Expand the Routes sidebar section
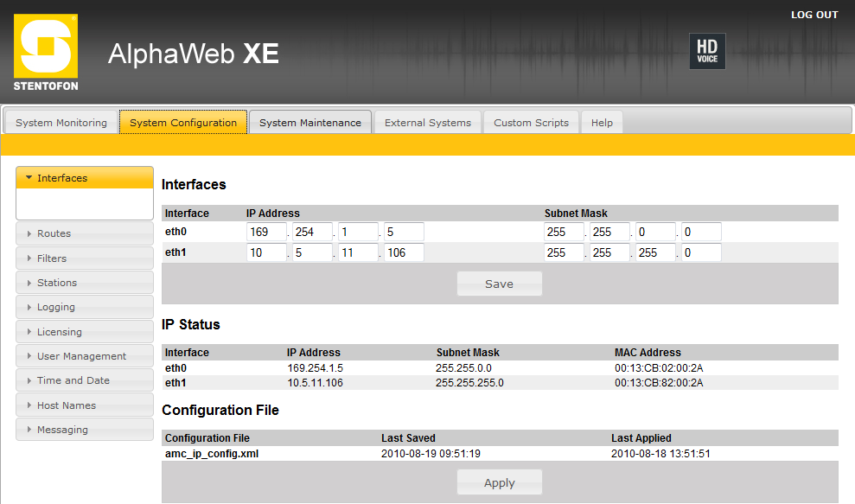The image size is (855, 504). point(84,233)
